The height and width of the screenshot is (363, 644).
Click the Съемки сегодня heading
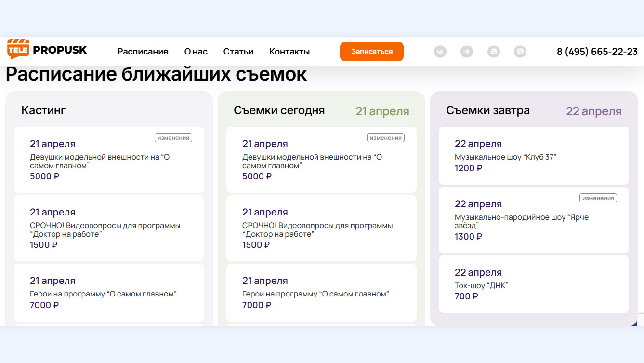[x=279, y=110]
